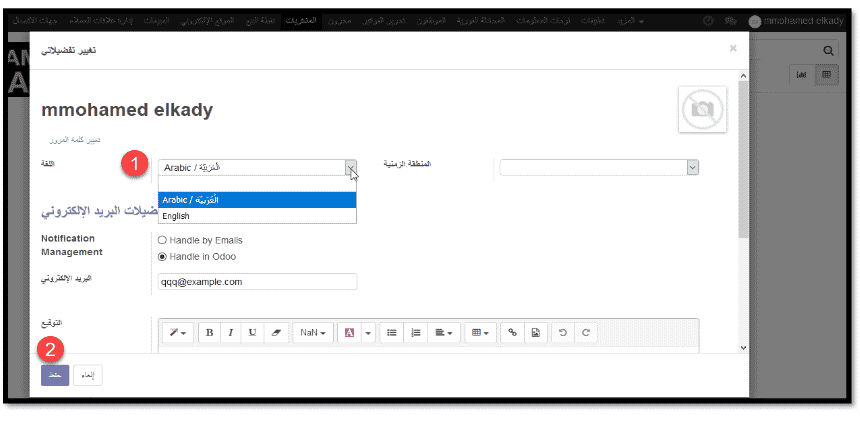Open the المزيد more menu dropdown

click(x=629, y=21)
